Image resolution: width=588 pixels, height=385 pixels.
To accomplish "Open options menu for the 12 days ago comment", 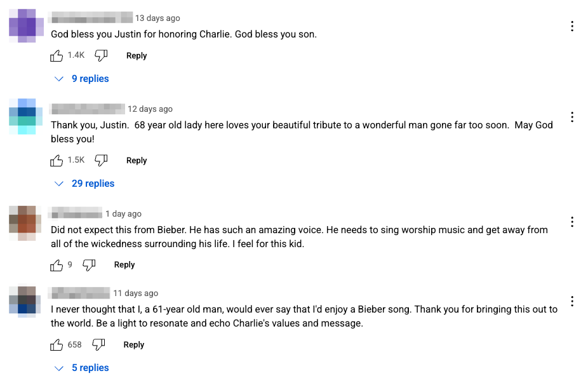I will tap(572, 117).
